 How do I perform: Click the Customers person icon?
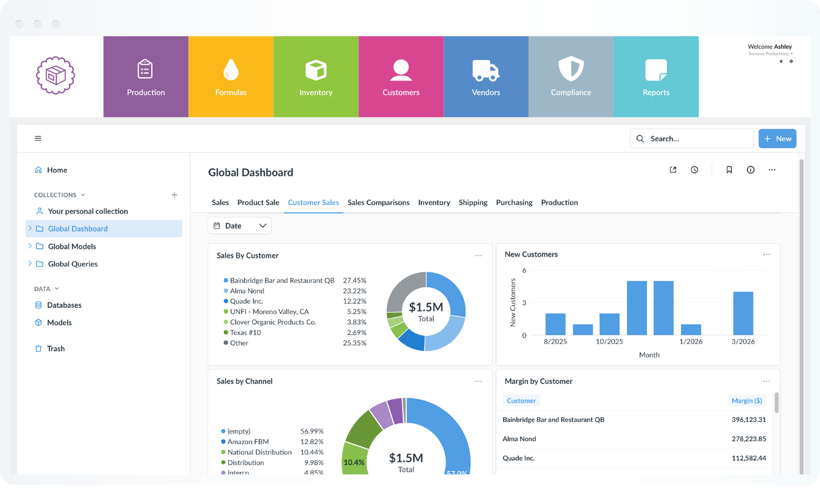click(x=401, y=70)
